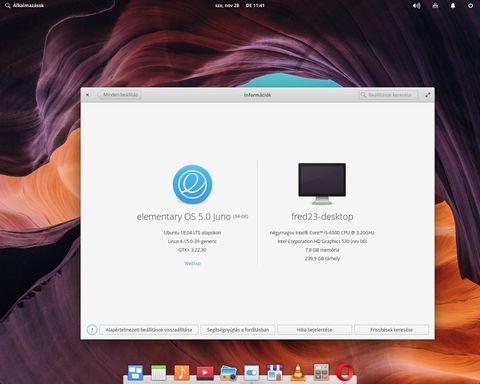This screenshot has width=480, height=384.
Task: Open AppCenter store from the dock
Action: 275,372
